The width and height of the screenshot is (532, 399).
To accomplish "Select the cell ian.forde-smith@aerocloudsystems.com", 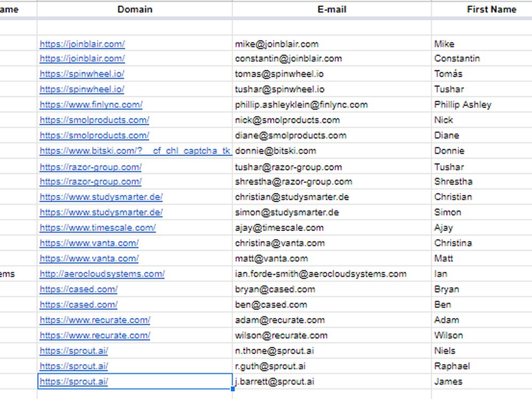I will (x=332, y=274).
